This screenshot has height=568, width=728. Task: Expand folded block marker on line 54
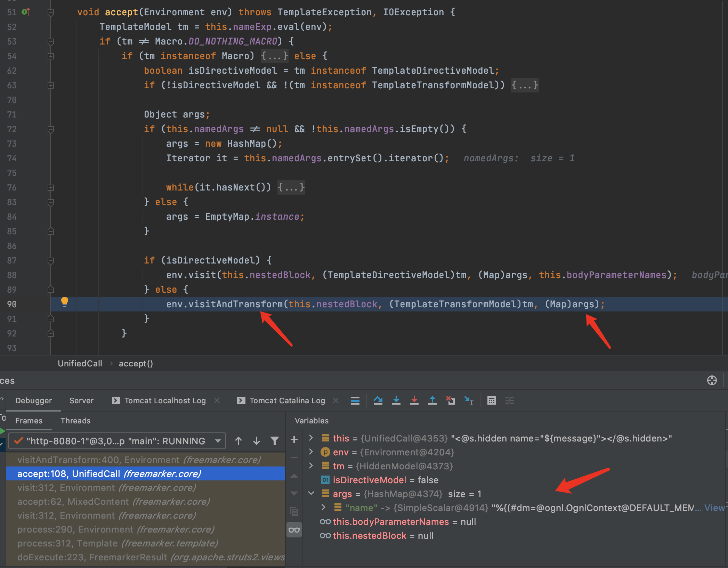click(x=51, y=56)
